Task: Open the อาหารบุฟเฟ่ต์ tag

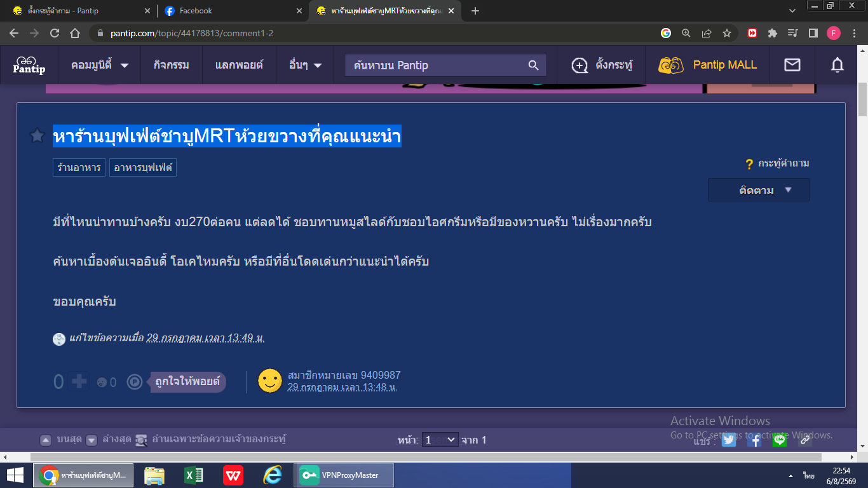Action: point(143,168)
